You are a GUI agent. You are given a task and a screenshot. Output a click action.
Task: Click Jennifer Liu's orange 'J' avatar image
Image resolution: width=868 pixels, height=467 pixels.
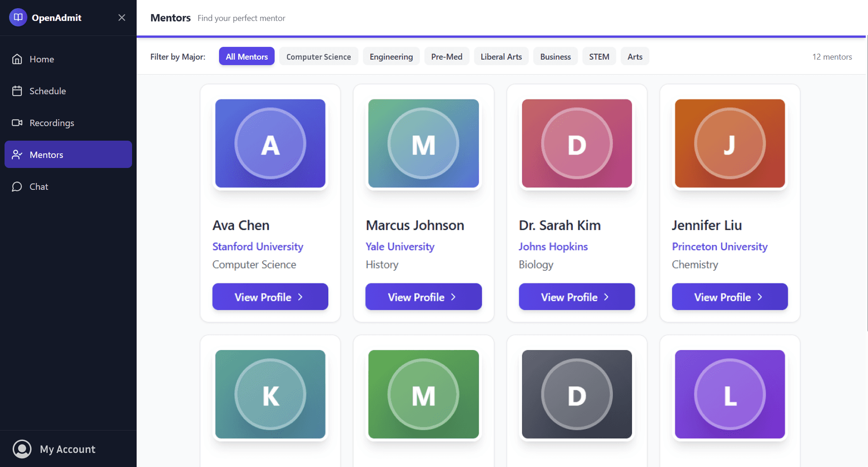point(730,143)
